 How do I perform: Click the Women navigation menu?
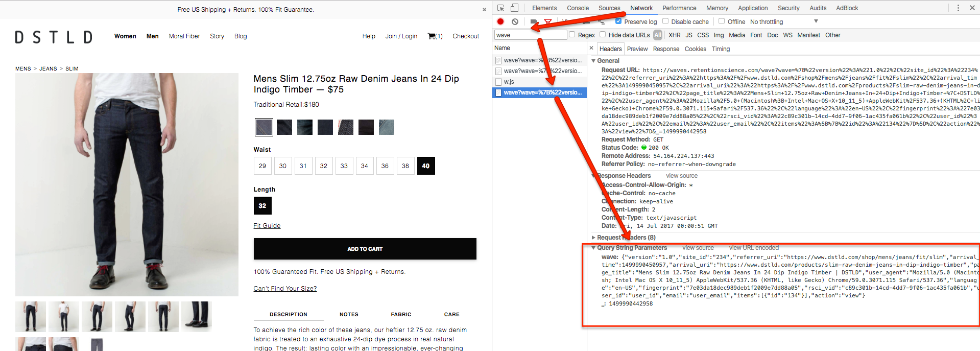point(125,36)
